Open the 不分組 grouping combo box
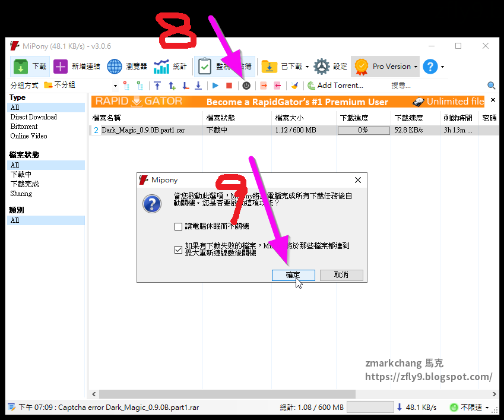The image size is (504, 420). [x=80, y=86]
